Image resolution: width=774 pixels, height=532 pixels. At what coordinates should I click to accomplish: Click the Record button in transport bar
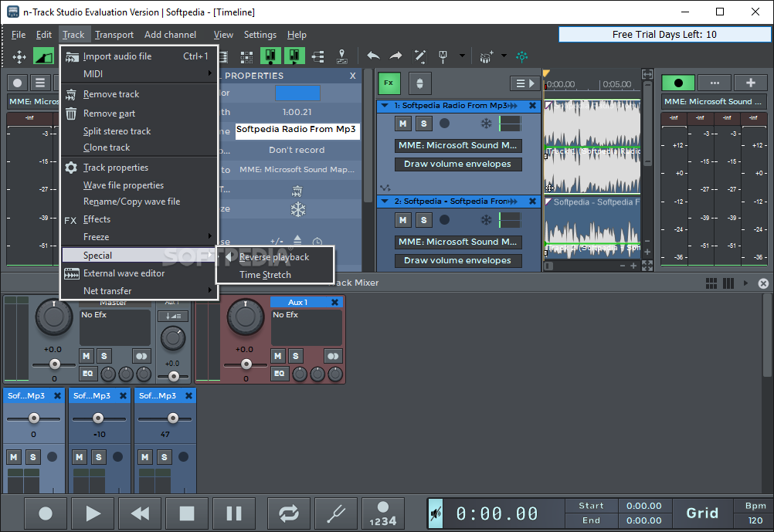click(46, 513)
